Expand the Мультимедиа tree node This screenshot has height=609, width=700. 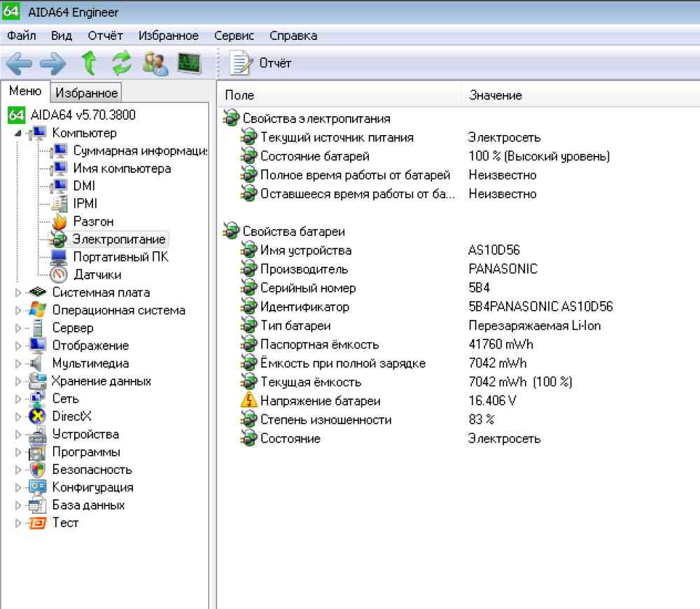pyautogui.click(x=18, y=363)
